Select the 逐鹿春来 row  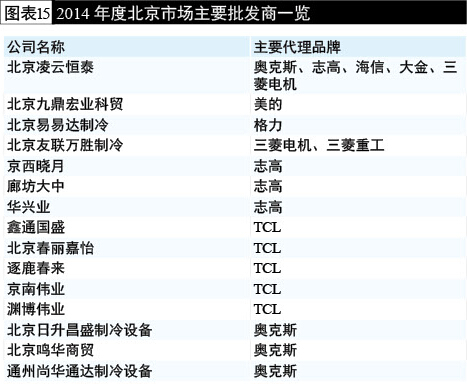tap(235, 268)
